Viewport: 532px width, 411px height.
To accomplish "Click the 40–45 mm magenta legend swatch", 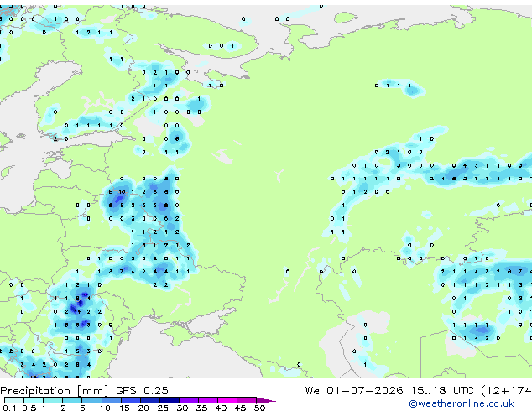I will click(227, 400).
